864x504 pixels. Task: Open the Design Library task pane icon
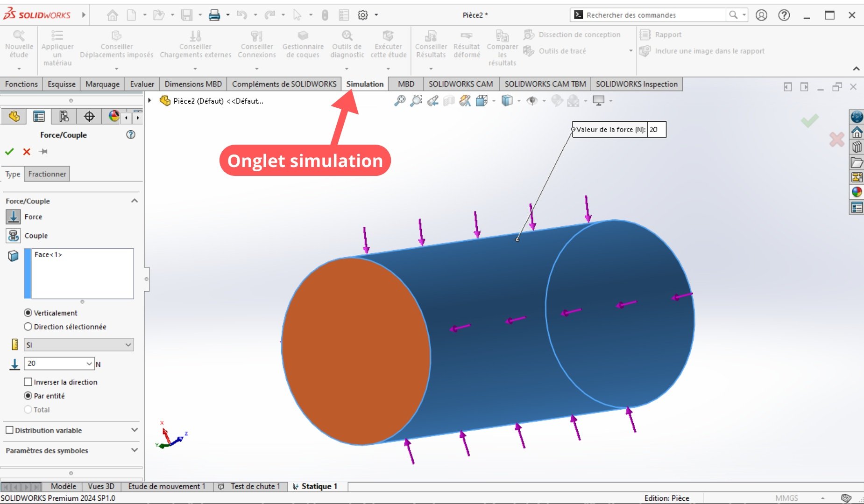(857, 147)
